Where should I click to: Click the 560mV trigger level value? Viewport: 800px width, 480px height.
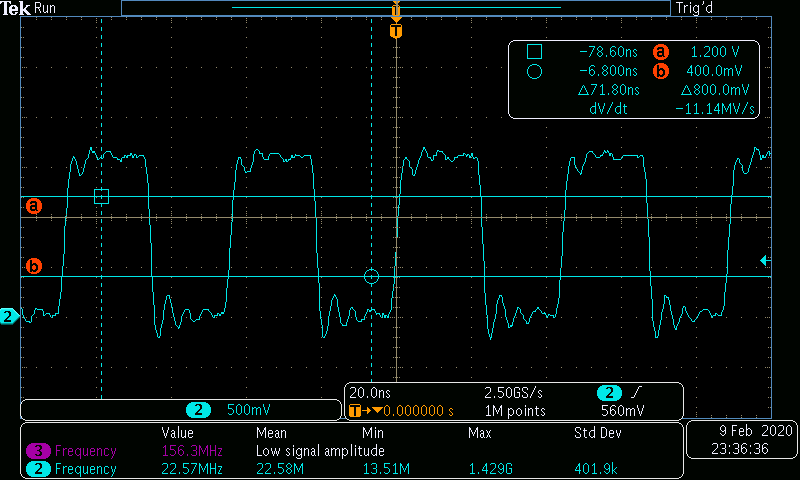(x=622, y=411)
